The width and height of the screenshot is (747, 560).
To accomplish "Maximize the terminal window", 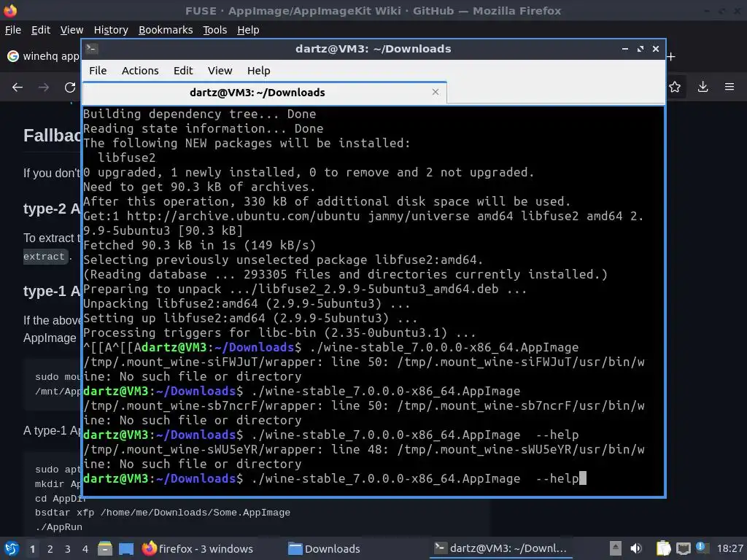I will (x=640, y=49).
